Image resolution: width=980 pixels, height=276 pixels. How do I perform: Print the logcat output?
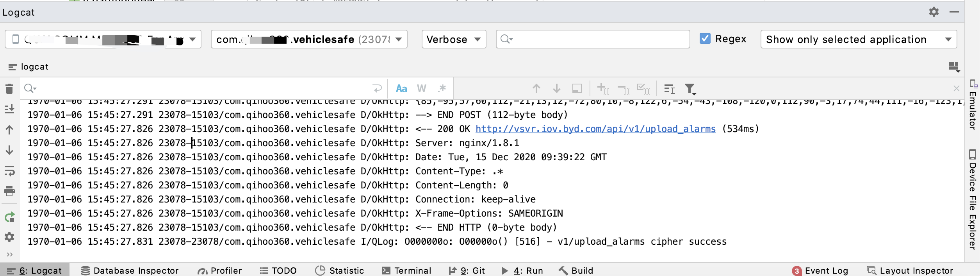pyautogui.click(x=9, y=192)
